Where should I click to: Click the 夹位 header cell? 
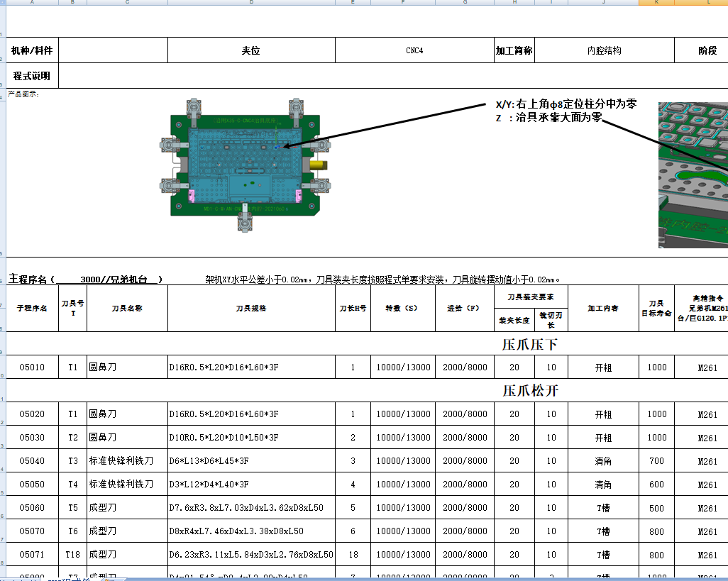pos(251,50)
